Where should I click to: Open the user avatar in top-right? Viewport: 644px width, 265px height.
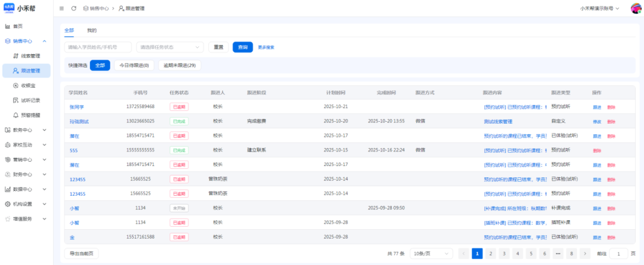point(636,8)
